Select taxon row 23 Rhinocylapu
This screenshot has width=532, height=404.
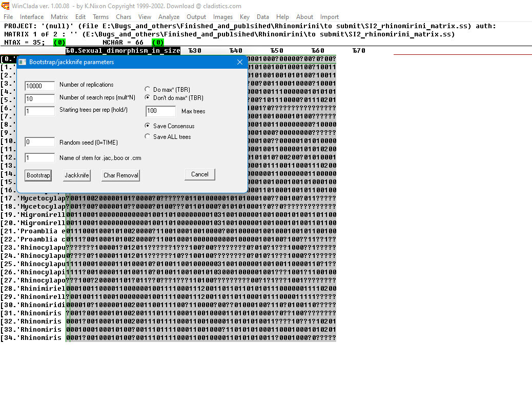(x=33, y=248)
